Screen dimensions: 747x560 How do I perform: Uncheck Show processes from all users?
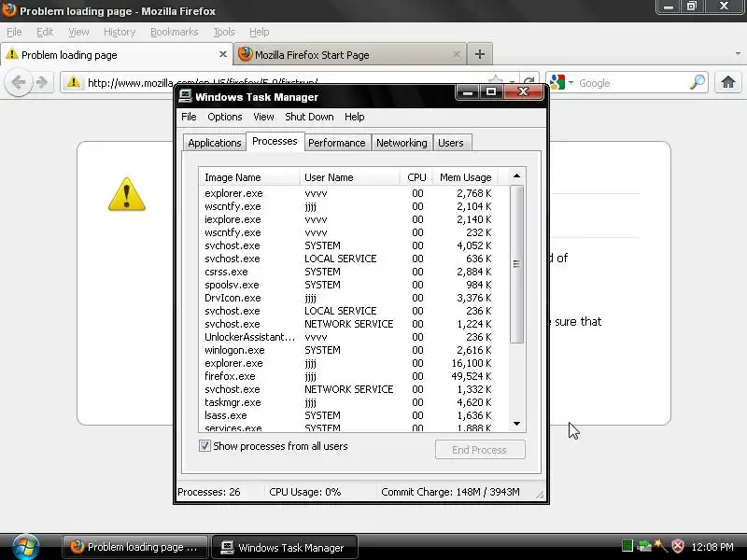click(204, 446)
